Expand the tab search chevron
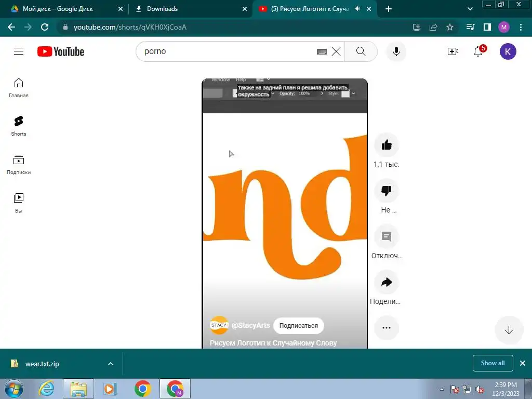This screenshot has height=399, width=532. coord(470,9)
